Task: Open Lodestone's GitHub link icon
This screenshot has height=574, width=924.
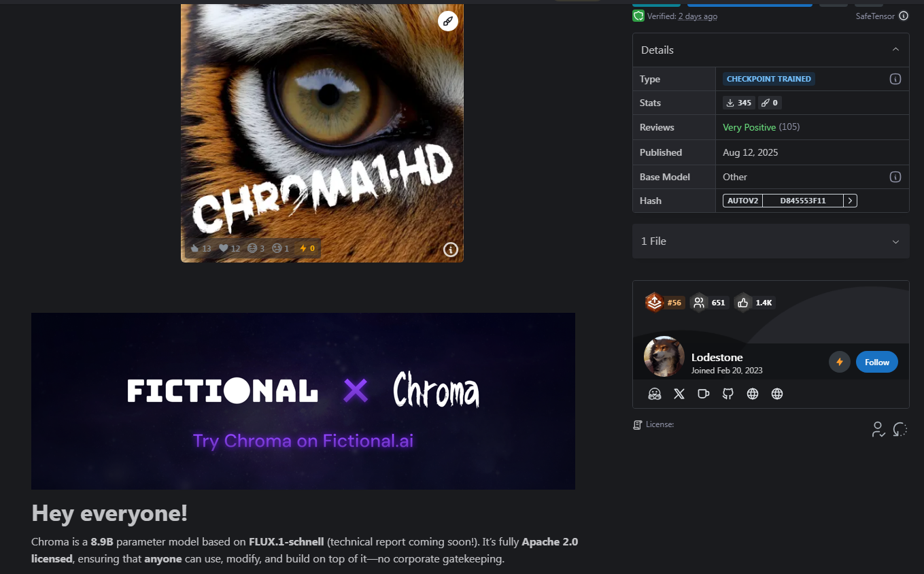Action: pyautogui.click(x=728, y=394)
